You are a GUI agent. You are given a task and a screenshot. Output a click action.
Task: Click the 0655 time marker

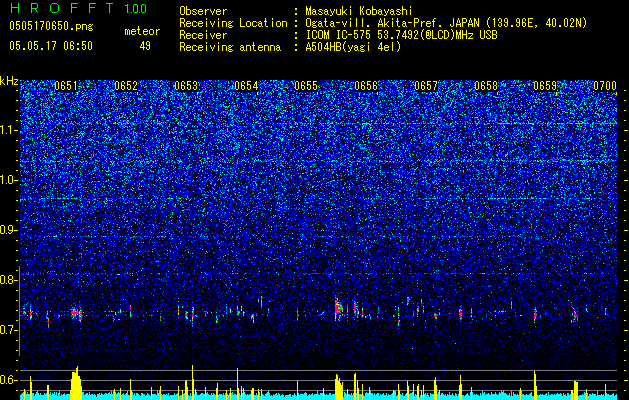tap(306, 86)
